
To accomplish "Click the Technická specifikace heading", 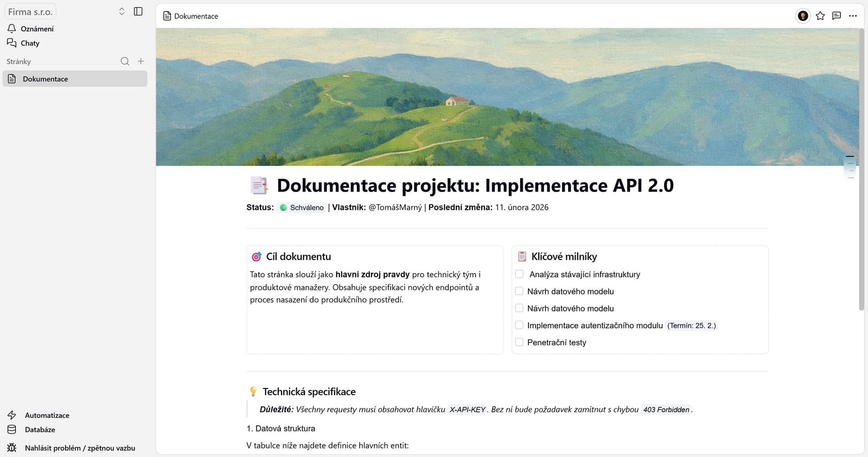I will pyautogui.click(x=309, y=392).
